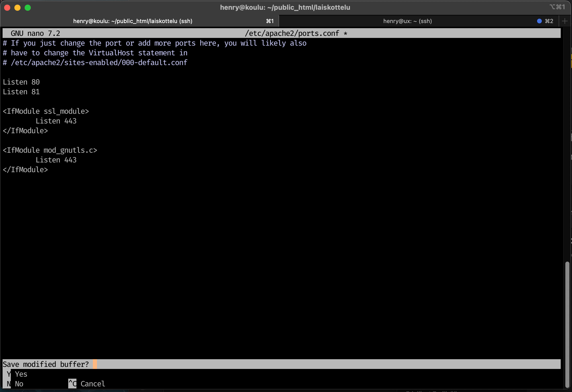Click the Y shortcut key label
This screenshot has width=572, height=392.
(9, 374)
